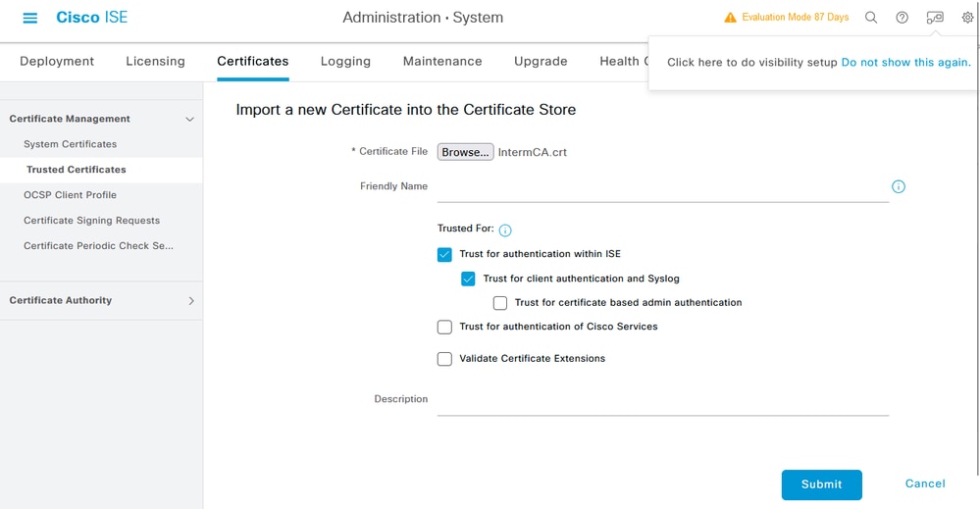The image size is (980, 509).
Task: Open Certificate Periodic Check Settings item
Action: (99, 246)
